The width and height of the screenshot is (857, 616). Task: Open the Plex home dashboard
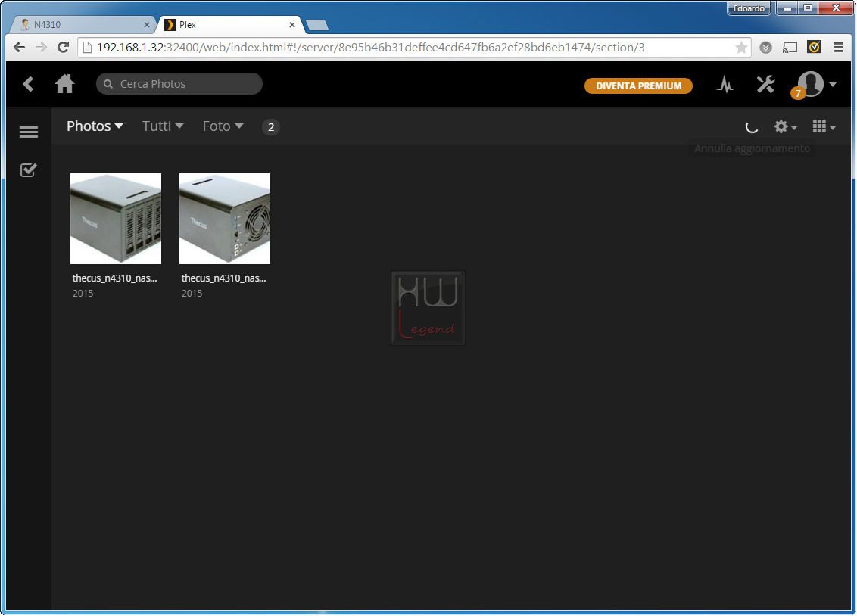64,84
